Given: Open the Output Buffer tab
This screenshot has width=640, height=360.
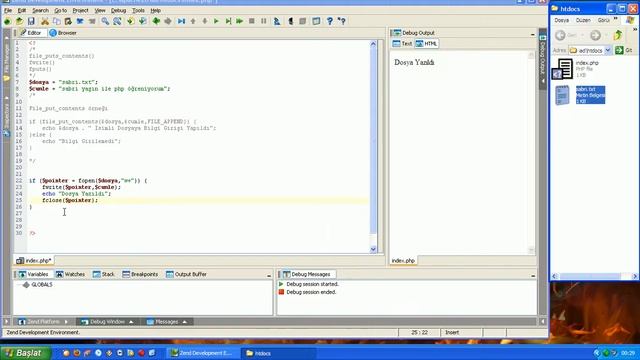Looking at the screenshot, I should point(187,274).
